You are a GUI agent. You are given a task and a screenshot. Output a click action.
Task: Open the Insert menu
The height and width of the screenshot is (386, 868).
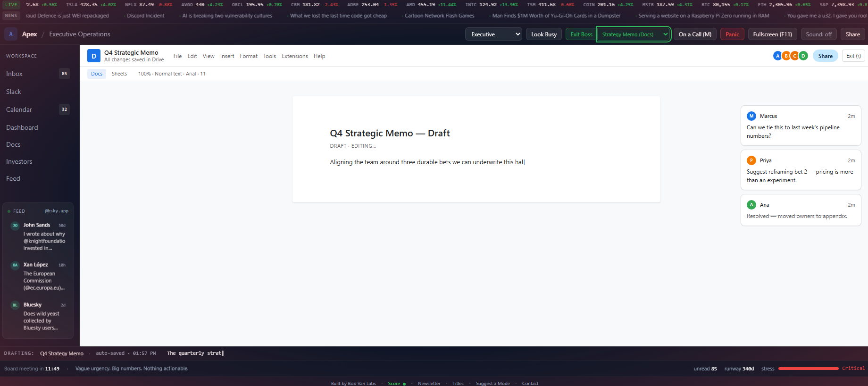[x=227, y=56]
